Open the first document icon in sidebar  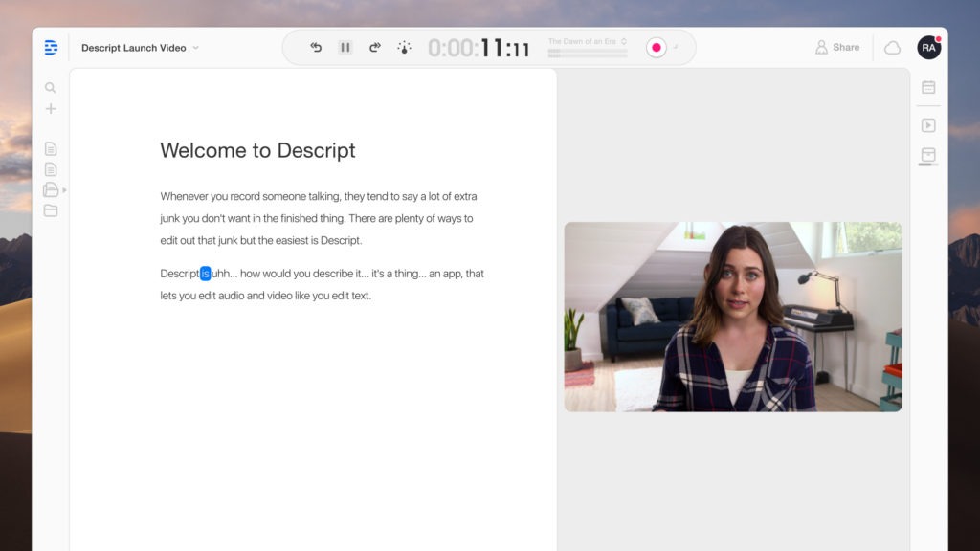point(51,148)
